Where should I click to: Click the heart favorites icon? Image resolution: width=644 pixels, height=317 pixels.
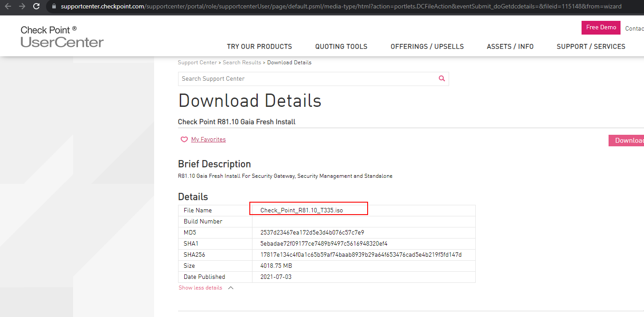click(184, 140)
